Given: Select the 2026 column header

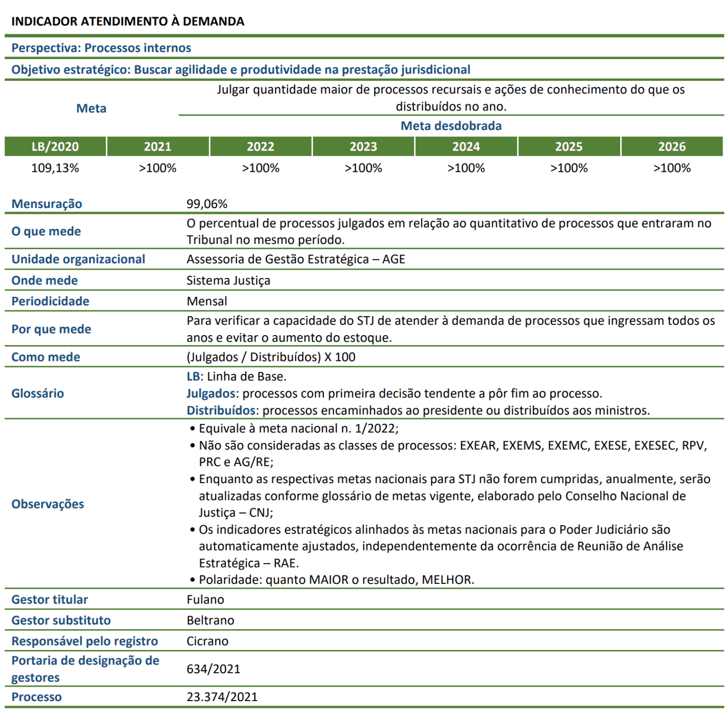Looking at the screenshot, I should click(672, 146).
